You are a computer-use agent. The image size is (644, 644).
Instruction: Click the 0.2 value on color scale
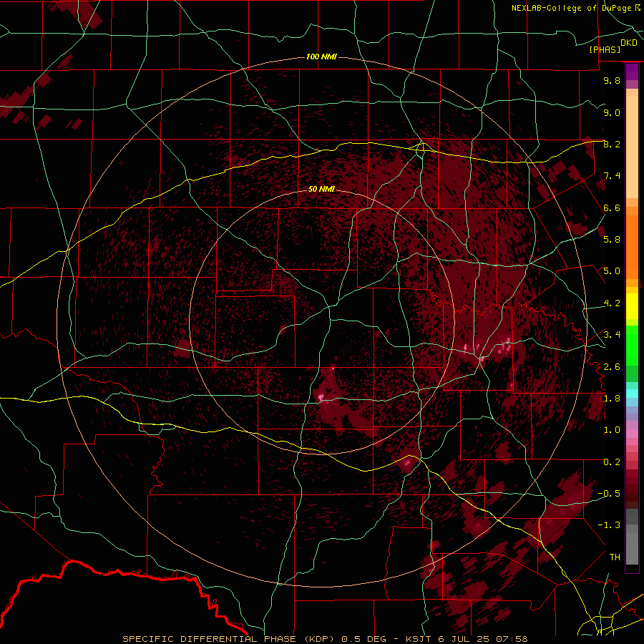pos(612,462)
